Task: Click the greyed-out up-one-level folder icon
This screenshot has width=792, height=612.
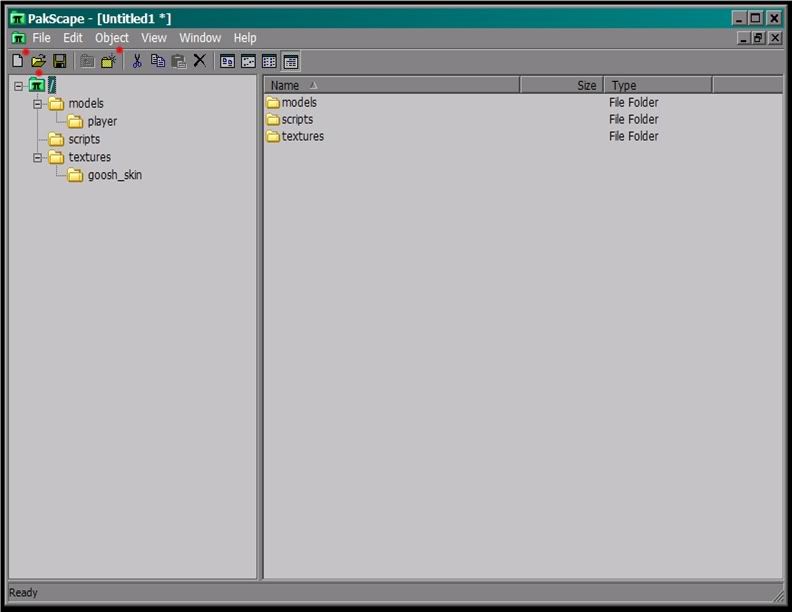Action: 87,61
